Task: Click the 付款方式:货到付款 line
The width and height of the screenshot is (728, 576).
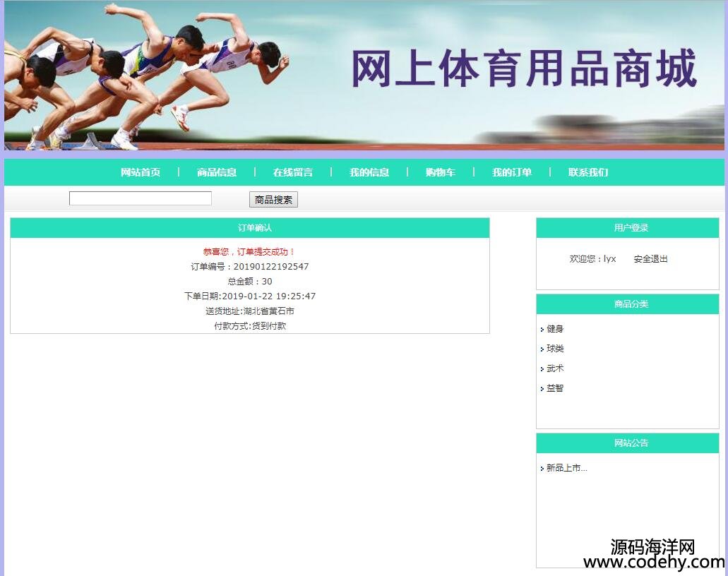Action: (x=250, y=326)
